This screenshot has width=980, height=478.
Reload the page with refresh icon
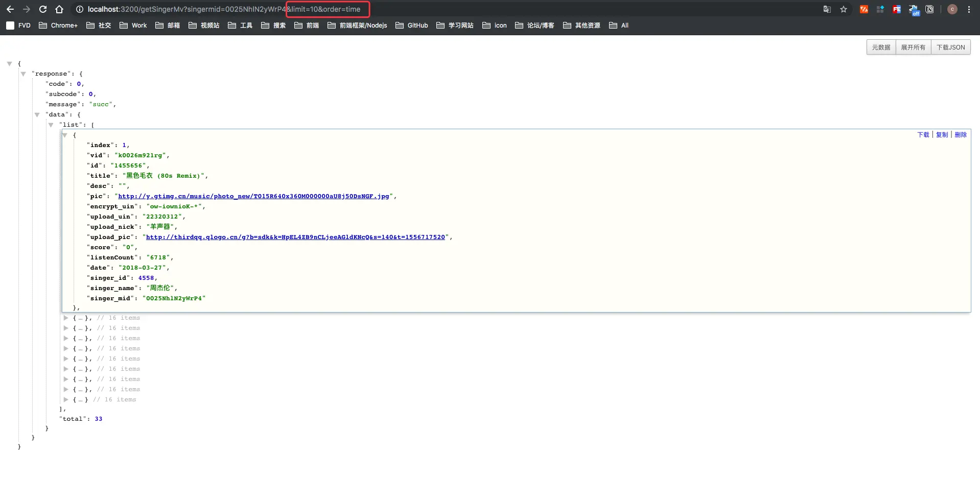43,9
